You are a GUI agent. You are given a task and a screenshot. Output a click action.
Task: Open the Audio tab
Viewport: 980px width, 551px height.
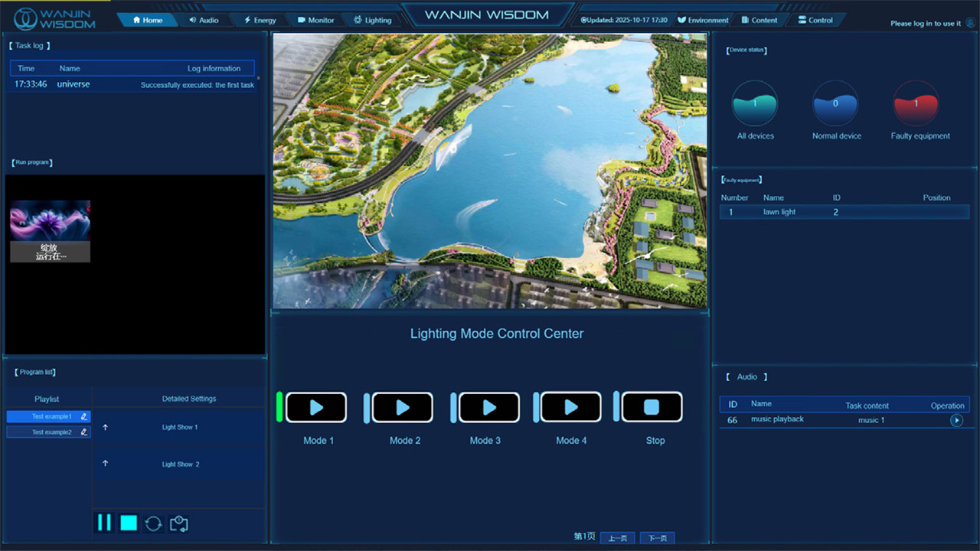click(x=204, y=20)
